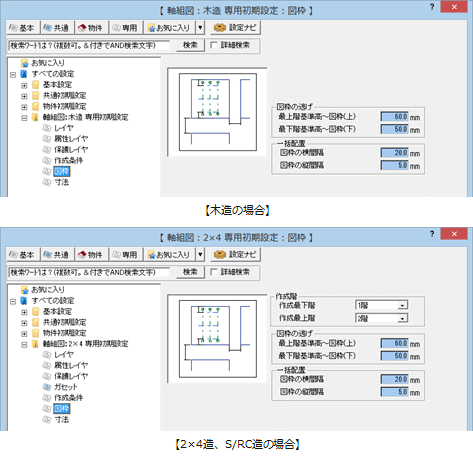This screenshot has height=459, width=473.
Task: Click 共通 toolbar button in lower dialog
Action: pyautogui.click(x=58, y=255)
